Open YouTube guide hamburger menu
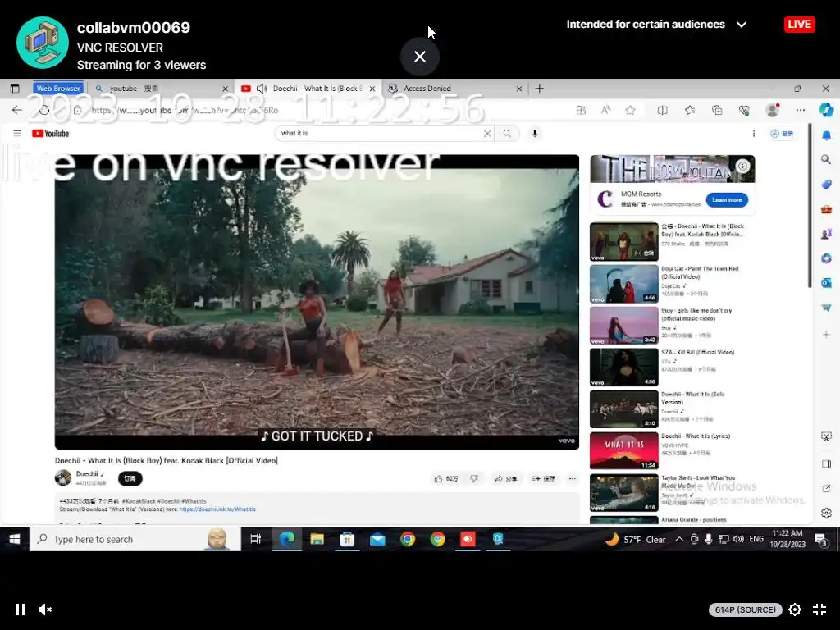 17,133
